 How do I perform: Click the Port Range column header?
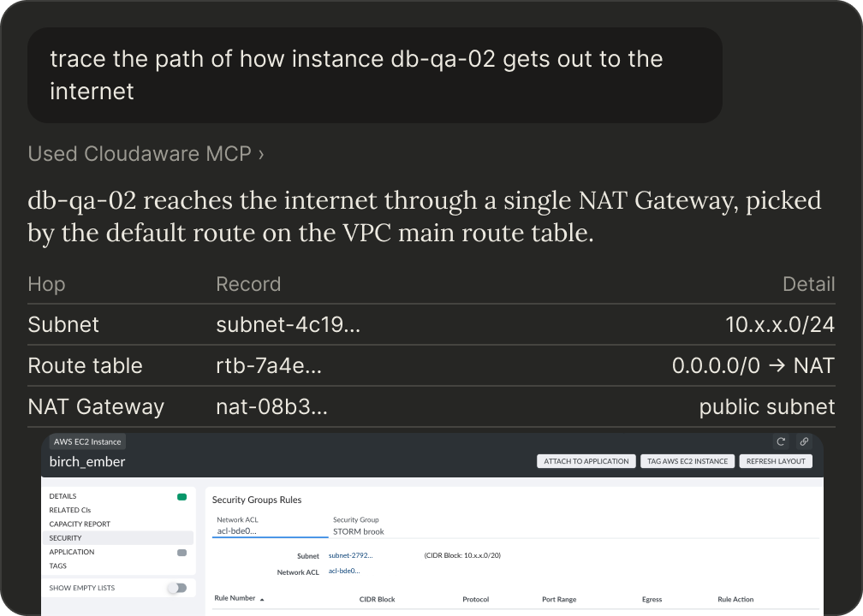(x=558, y=599)
